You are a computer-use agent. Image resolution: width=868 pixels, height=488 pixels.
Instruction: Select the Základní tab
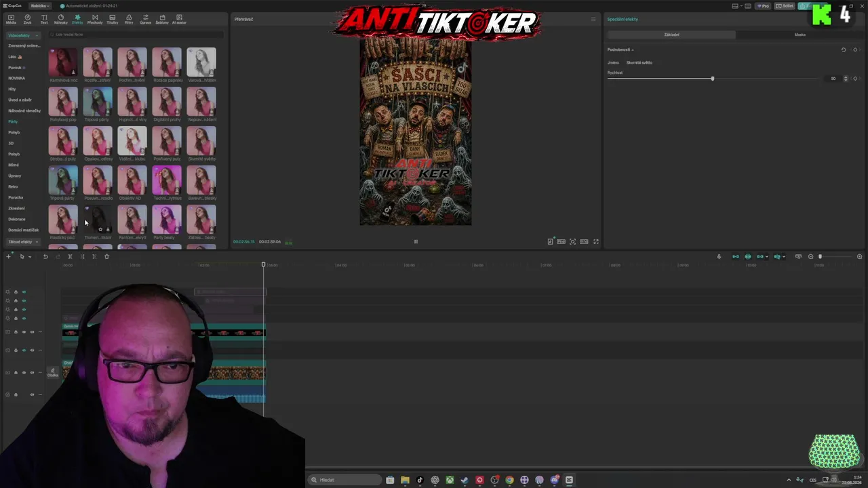[x=671, y=35]
